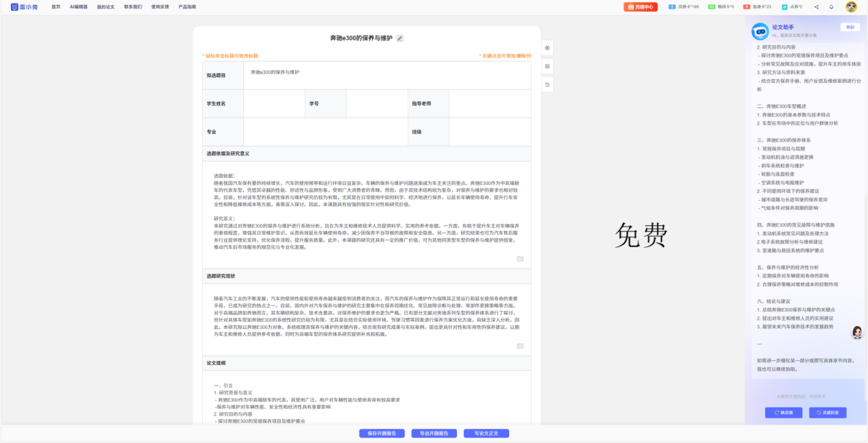This screenshot has height=443, width=868.
Task: Click the 导出开题报告 button
Action: click(434, 433)
